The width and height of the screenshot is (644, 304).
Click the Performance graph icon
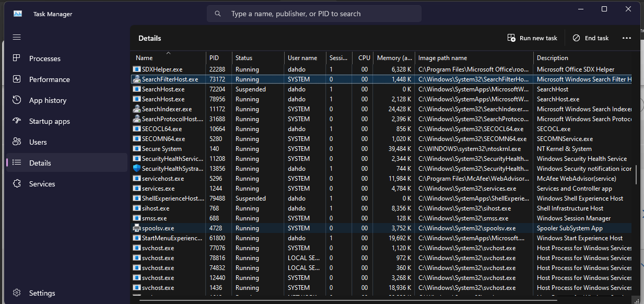tap(17, 79)
